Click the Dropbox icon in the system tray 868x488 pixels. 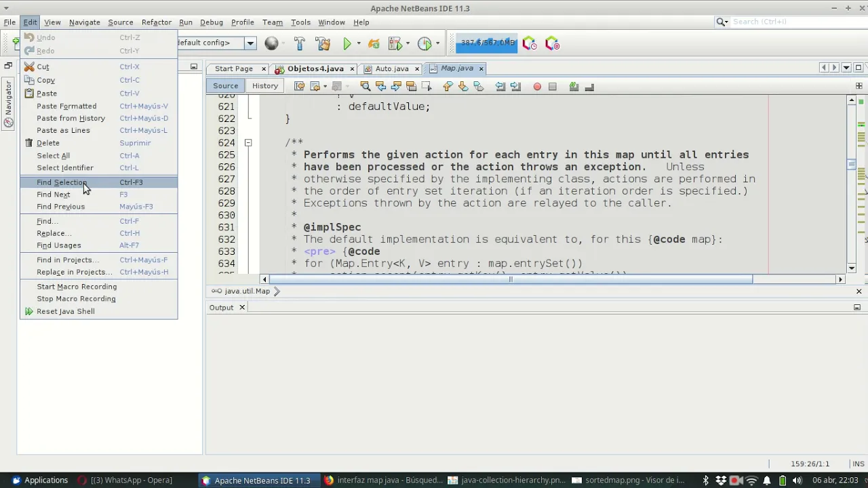pos(720,481)
